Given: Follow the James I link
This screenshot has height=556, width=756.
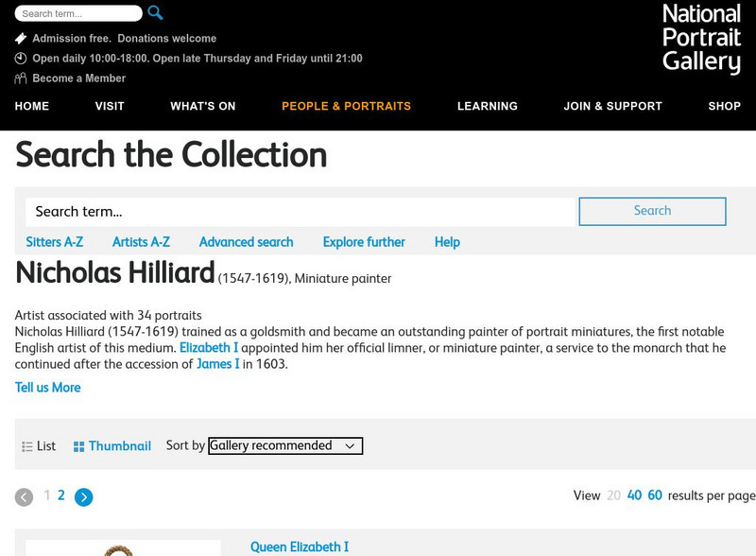Looking at the screenshot, I should point(218,364).
